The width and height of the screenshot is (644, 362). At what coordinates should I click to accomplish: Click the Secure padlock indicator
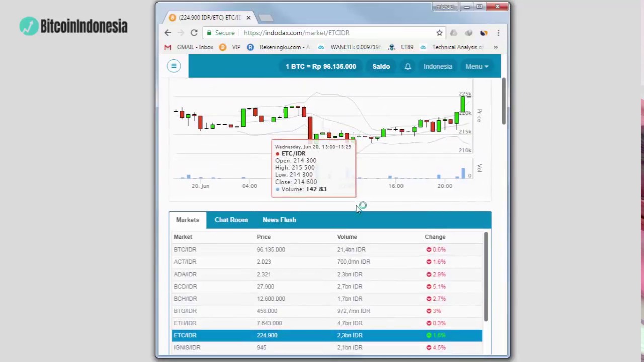[x=220, y=33]
